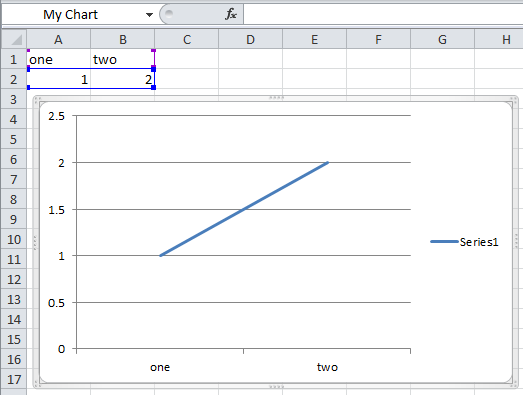
Task: Click the chart's bottom-left corner handle
Action: 37,385
